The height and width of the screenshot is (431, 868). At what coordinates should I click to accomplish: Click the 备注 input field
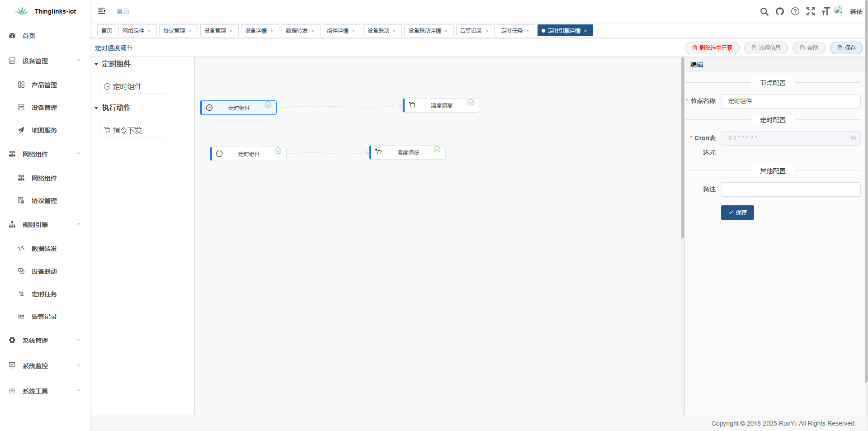pyautogui.click(x=790, y=189)
